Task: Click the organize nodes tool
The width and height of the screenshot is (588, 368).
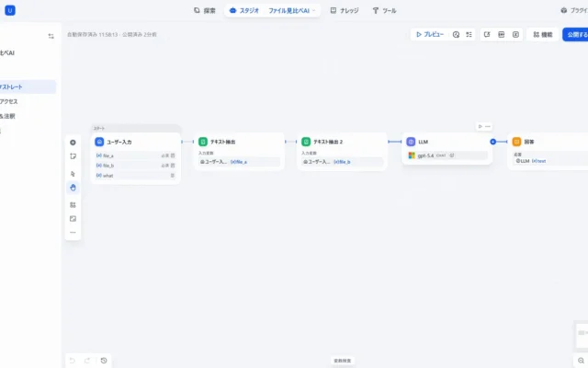Action: (x=73, y=204)
